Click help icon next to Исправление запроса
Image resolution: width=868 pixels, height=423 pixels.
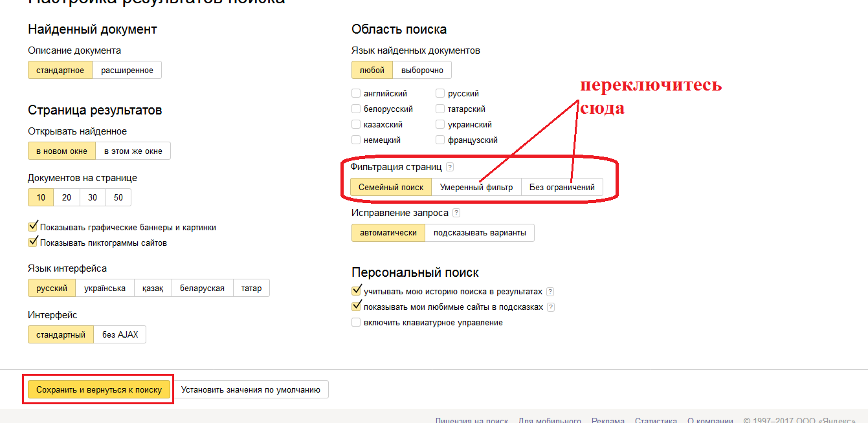456,213
